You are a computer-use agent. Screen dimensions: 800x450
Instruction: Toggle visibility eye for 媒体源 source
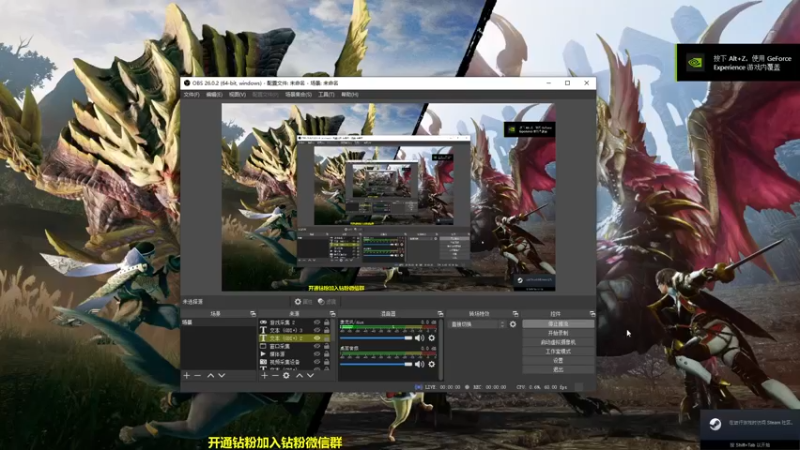tap(317, 354)
